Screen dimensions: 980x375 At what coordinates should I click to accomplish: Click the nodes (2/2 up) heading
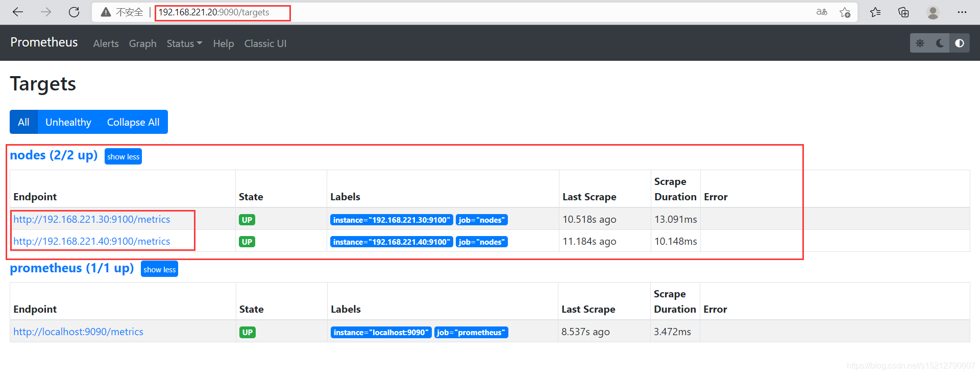click(x=54, y=155)
